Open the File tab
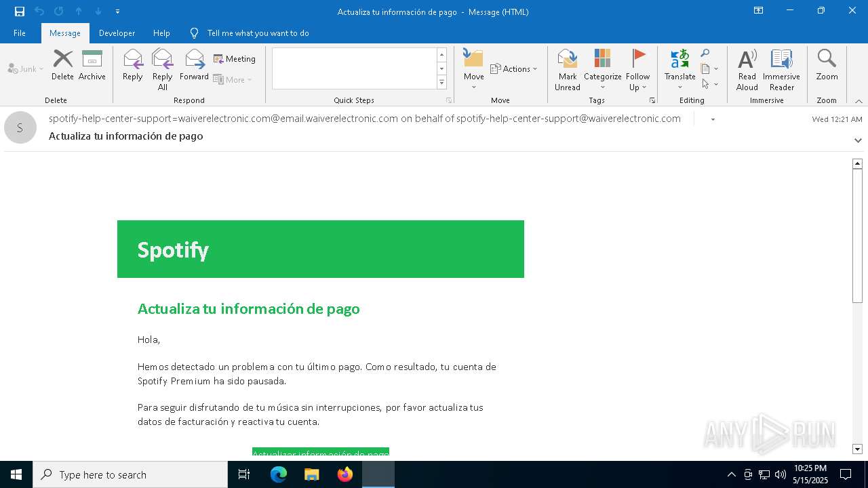The image size is (868, 488). 20,33
